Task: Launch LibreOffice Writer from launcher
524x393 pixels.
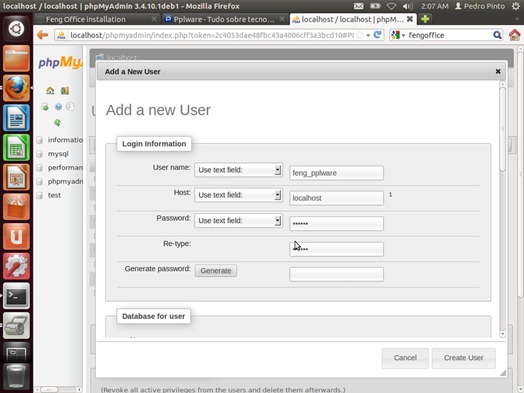Action: click(x=16, y=117)
